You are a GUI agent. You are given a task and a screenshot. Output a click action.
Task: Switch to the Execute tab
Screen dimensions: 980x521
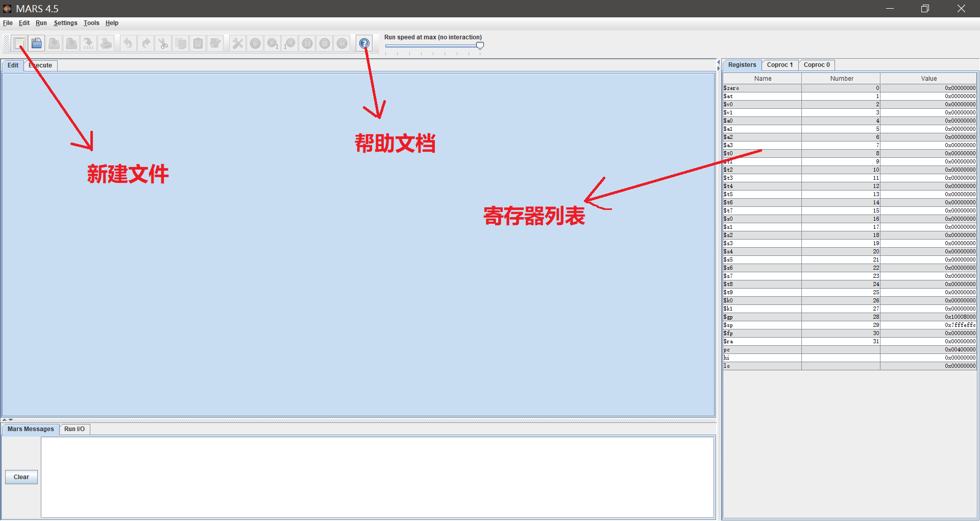[40, 65]
